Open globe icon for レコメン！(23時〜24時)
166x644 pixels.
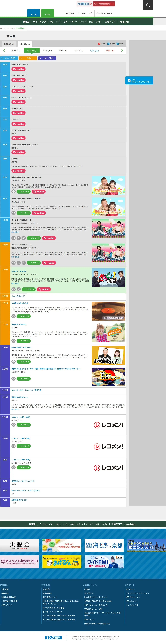click(x=14, y=446)
